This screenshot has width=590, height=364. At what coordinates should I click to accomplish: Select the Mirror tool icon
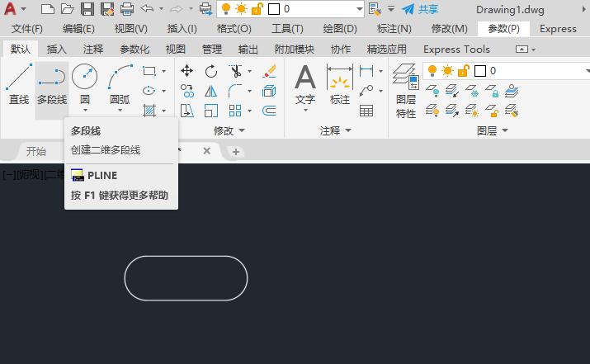click(x=211, y=91)
